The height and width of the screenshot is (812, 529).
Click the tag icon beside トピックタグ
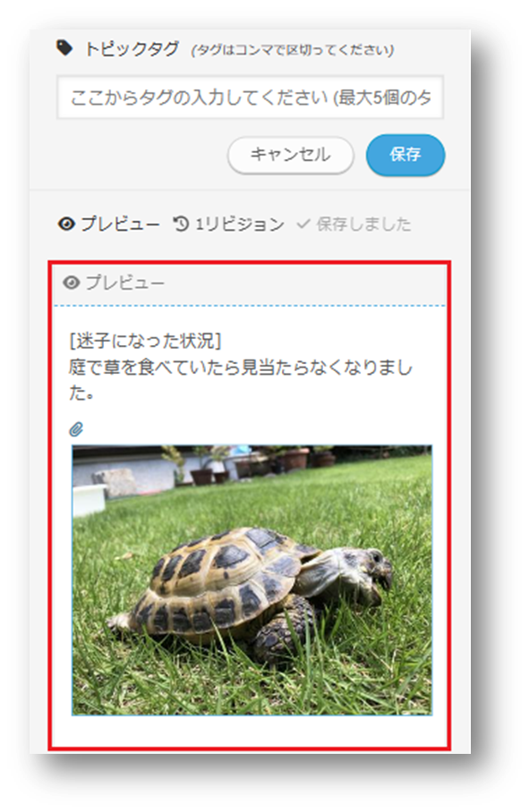64,48
